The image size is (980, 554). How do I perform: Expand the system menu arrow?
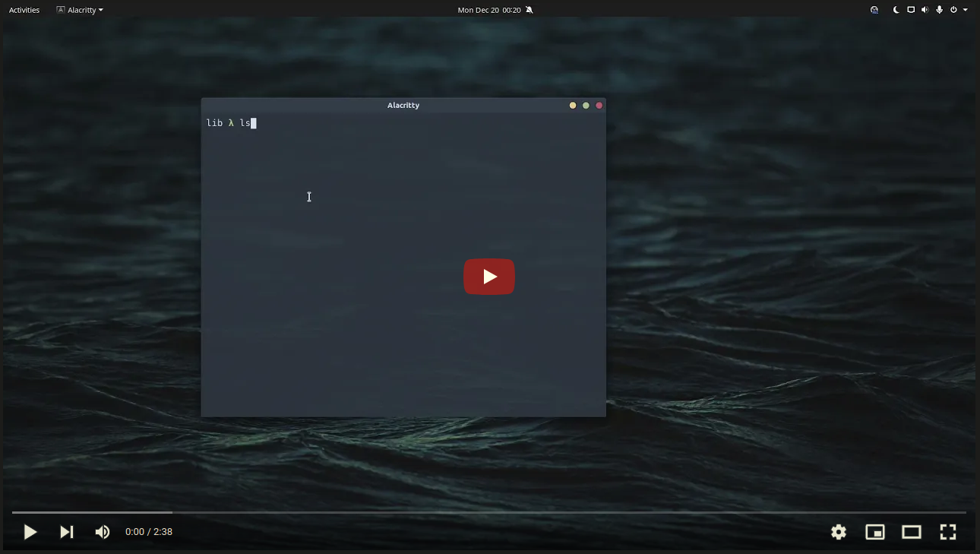(966, 10)
